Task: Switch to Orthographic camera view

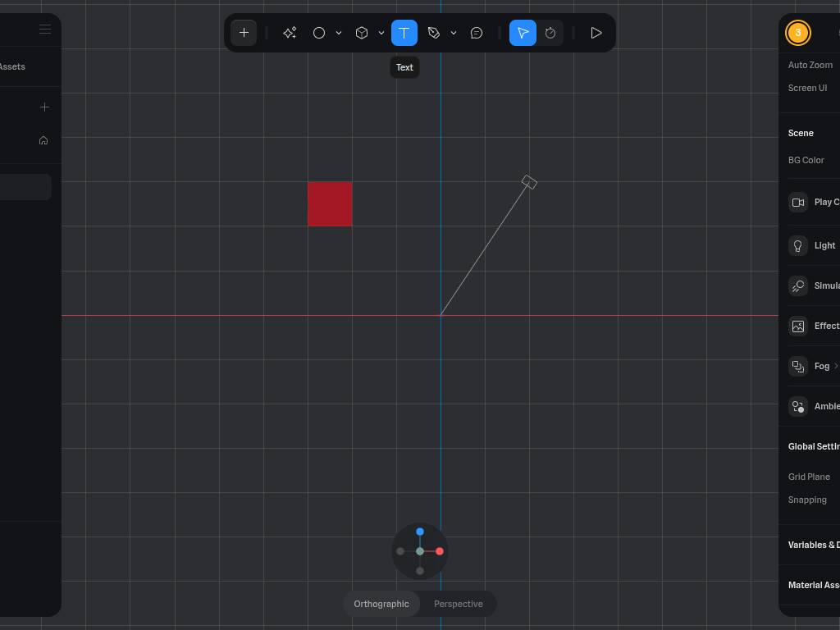Action: point(381,604)
